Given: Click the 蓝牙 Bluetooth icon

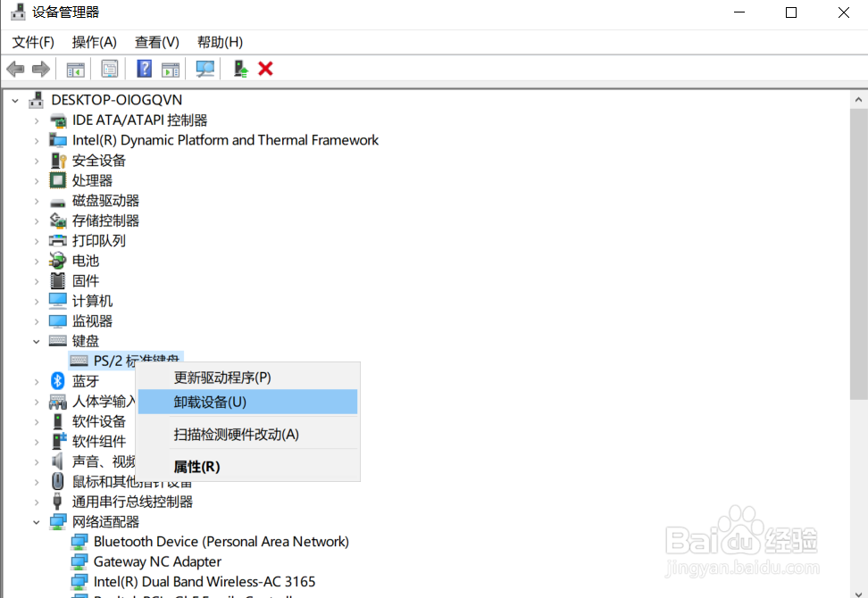Looking at the screenshot, I should (57, 380).
